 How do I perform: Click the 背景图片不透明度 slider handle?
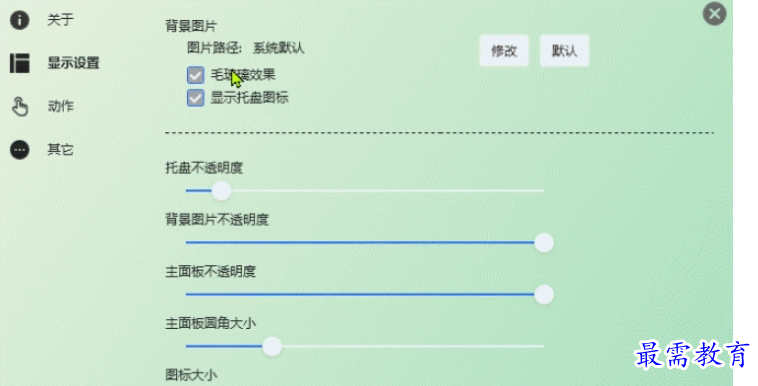544,243
